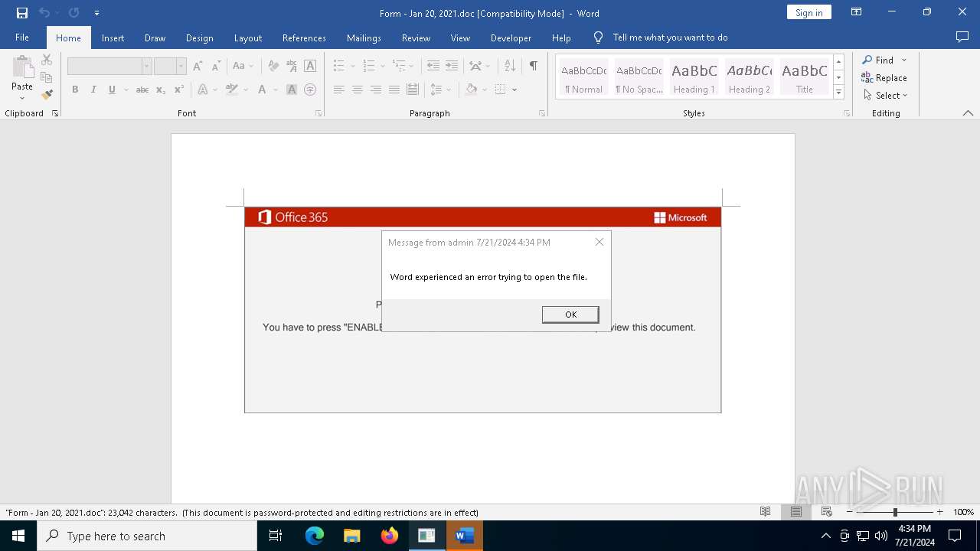This screenshot has height=551, width=980.
Task: Click the Paste clipboard icon
Action: tap(22, 68)
